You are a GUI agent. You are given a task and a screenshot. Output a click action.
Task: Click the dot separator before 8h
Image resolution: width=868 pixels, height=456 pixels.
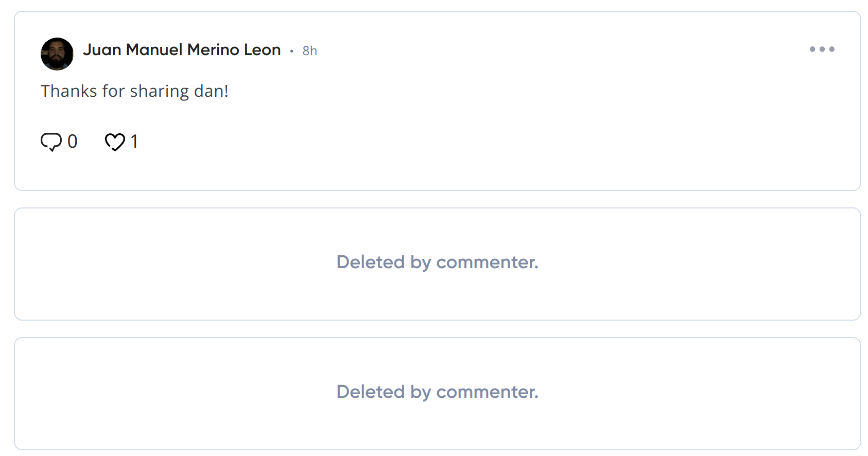[x=291, y=51]
